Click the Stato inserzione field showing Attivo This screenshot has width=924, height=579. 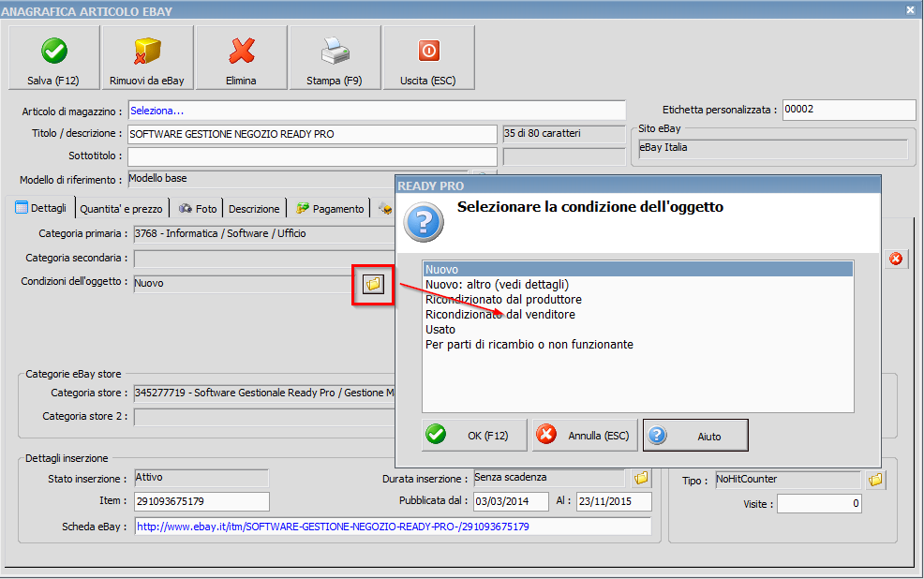pyautogui.click(x=201, y=478)
